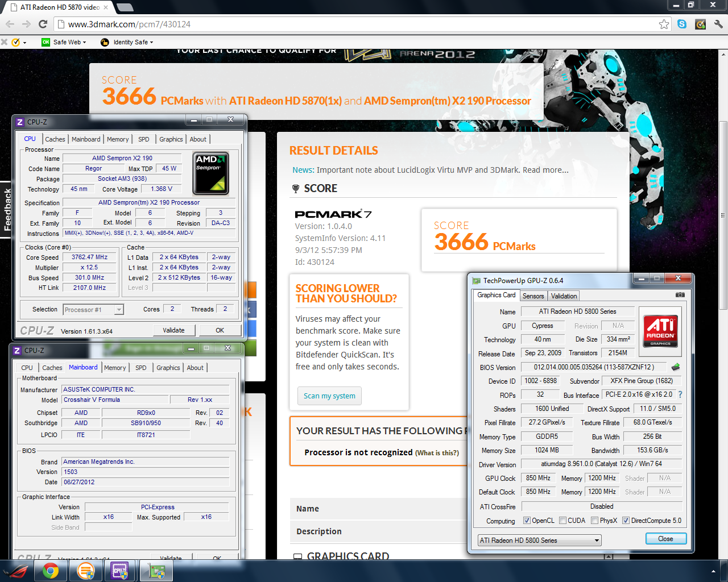This screenshot has width=728, height=582.
Task: Close the Norton toolbar with its X
Action: 4,42
